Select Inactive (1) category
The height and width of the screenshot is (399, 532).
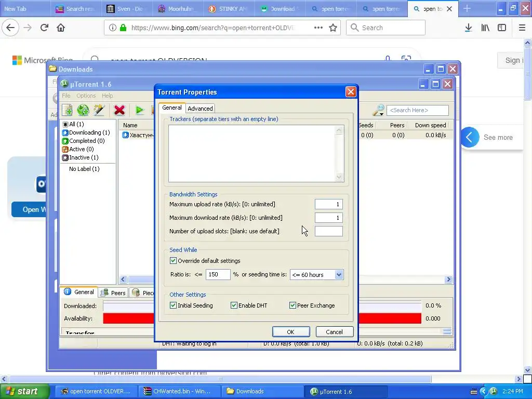coord(81,157)
